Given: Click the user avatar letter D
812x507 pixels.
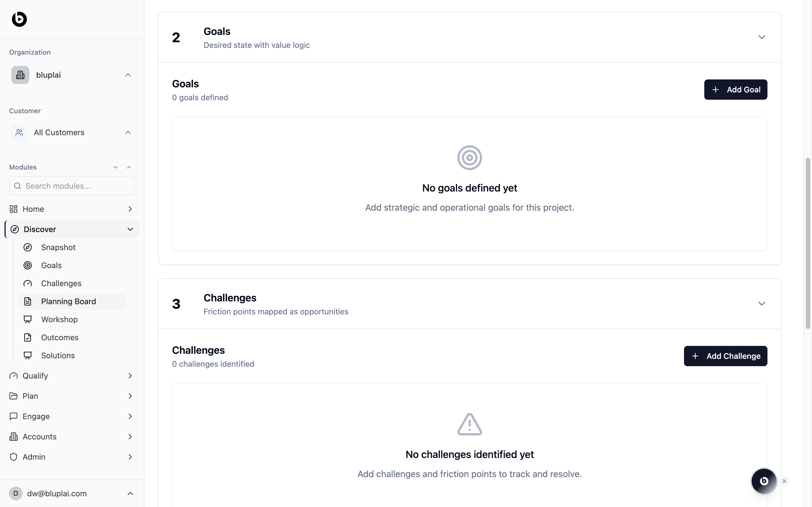Looking at the screenshot, I should [16, 493].
